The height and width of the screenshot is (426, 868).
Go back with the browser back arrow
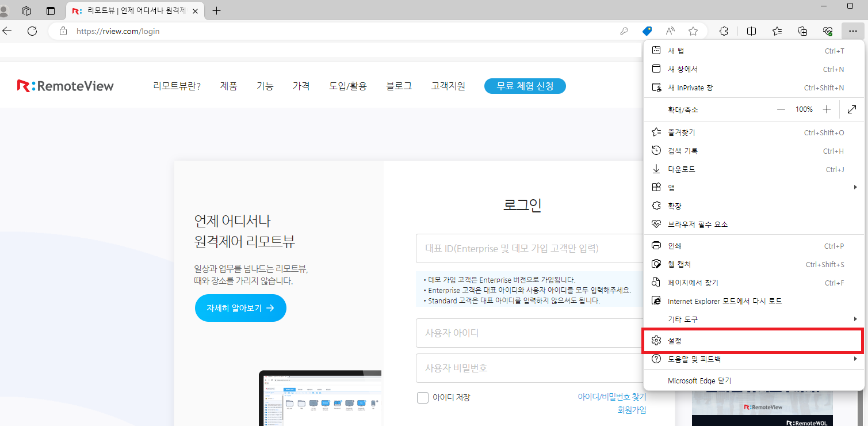point(7,31)
